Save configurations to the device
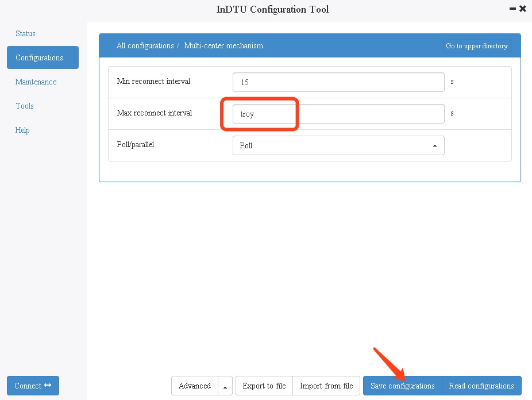The height and width of the screenshot is (400, 532). tap(402, 386)
